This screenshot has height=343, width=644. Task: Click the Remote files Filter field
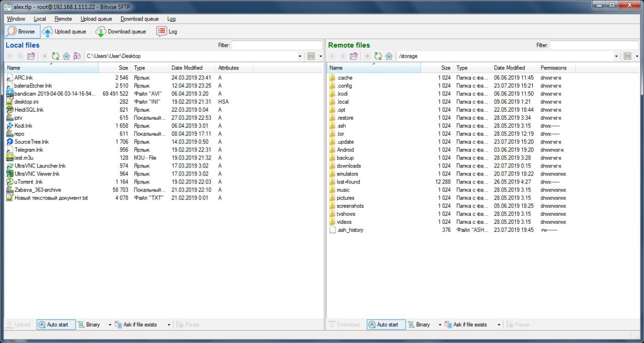tap(595, 45)
